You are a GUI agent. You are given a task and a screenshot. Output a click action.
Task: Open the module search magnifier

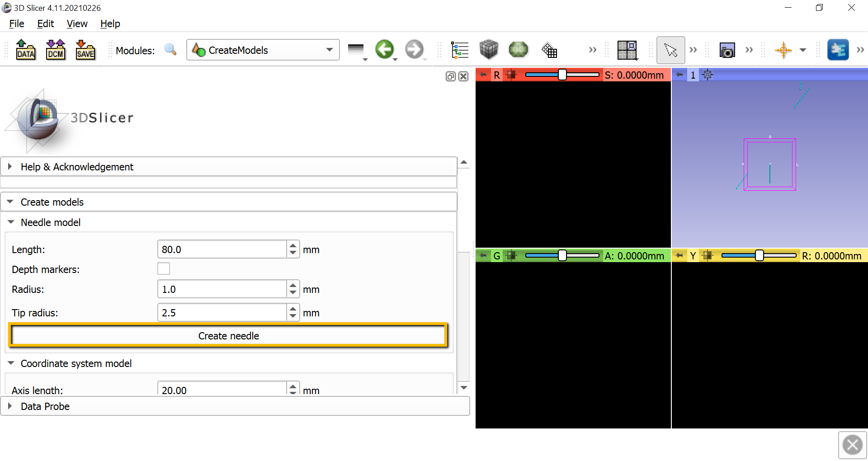[170, 50]
